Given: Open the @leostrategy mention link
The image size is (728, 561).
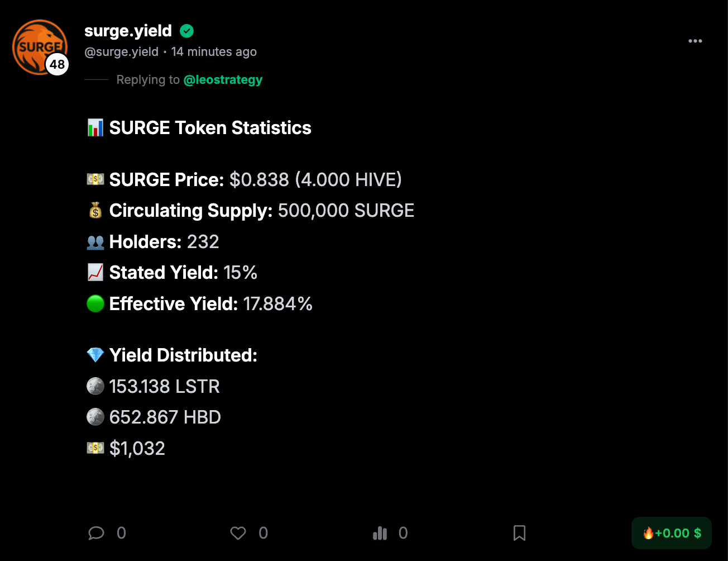Looking at the screenshot, I should pyautogui.click(x=223, y=80).
